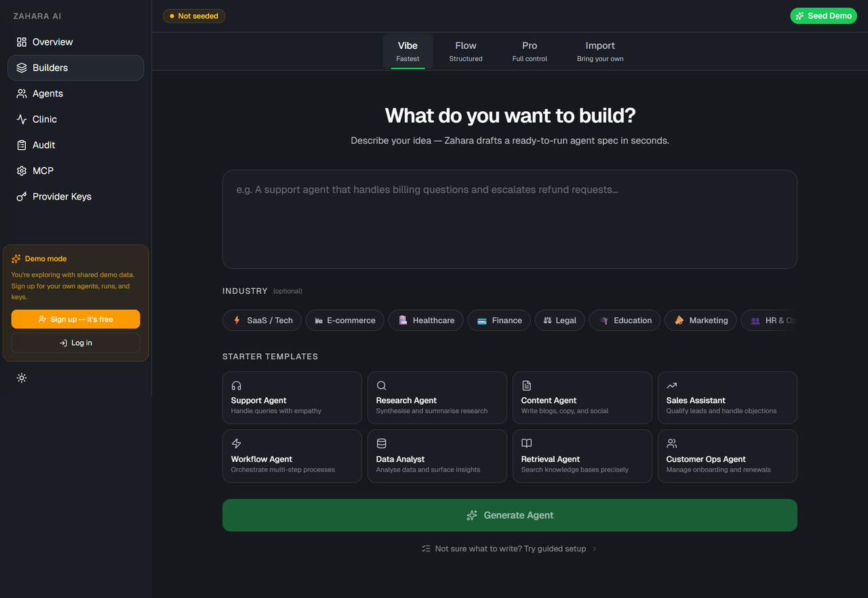Select Builders in the sidebar
868x598 pixels.
pyautogui.click(x=75, y=68)
